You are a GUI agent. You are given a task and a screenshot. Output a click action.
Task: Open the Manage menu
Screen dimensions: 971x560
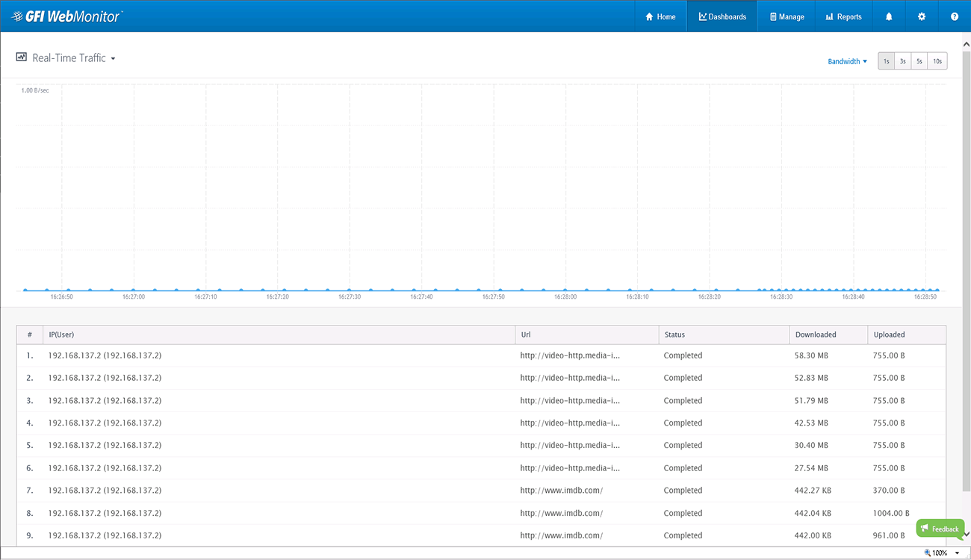click(x=787, y=16)
